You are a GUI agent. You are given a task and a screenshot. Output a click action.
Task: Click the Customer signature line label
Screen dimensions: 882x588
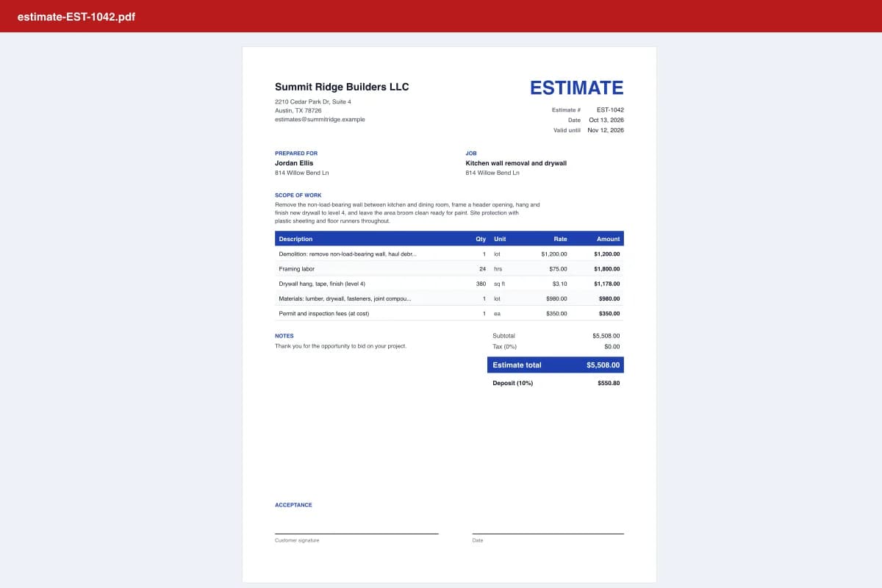[x=297, y=540]
